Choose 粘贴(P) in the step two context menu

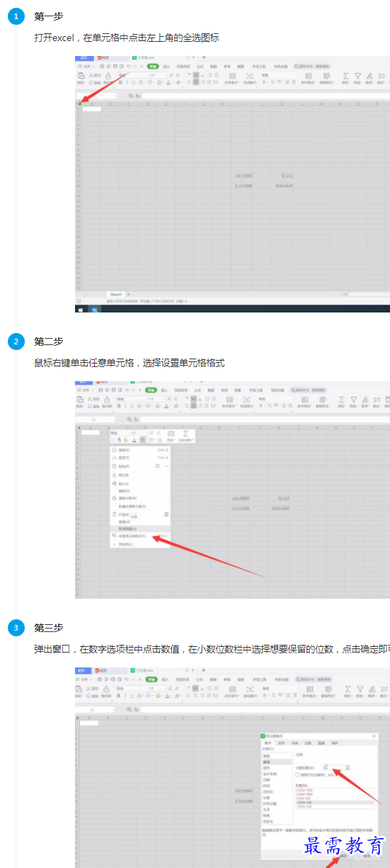coord(140,466)
